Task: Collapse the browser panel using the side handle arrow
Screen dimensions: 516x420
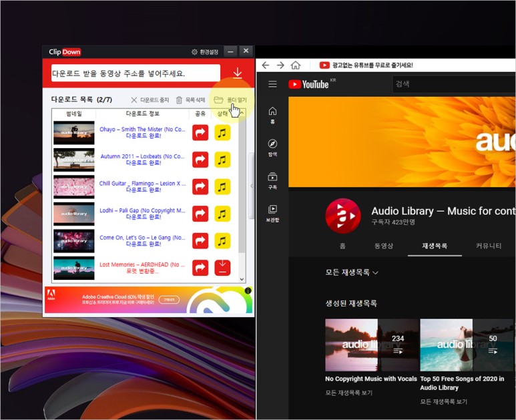Action: click(x=252, y=186)
